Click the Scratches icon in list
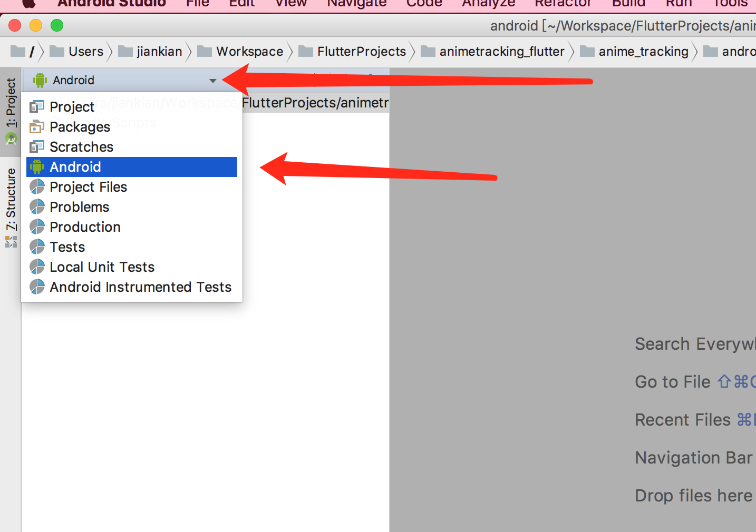 (x=37, y=146)
